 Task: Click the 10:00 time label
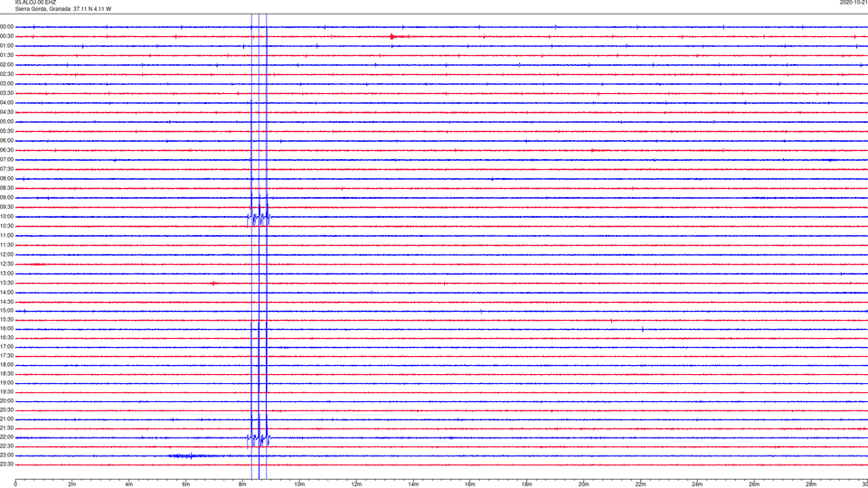(x=7, y=216)
